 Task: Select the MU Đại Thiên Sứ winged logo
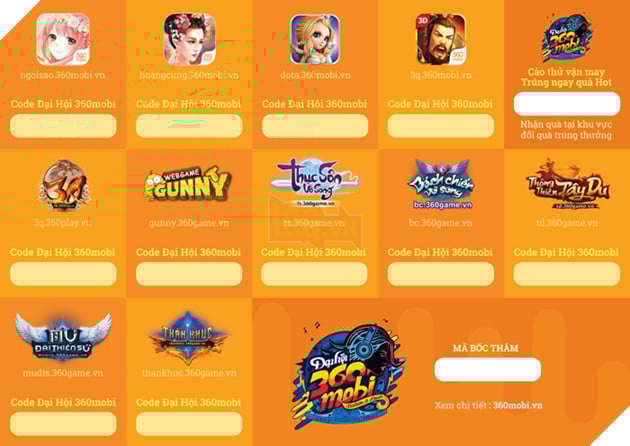click(x=63, y=336)
